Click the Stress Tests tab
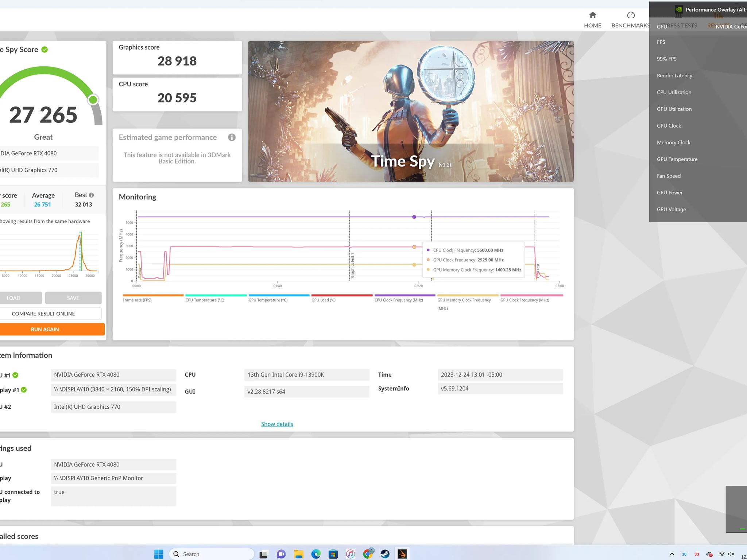Image resolution: width=747 pixels, height=560 pixels. coord(678,26)
